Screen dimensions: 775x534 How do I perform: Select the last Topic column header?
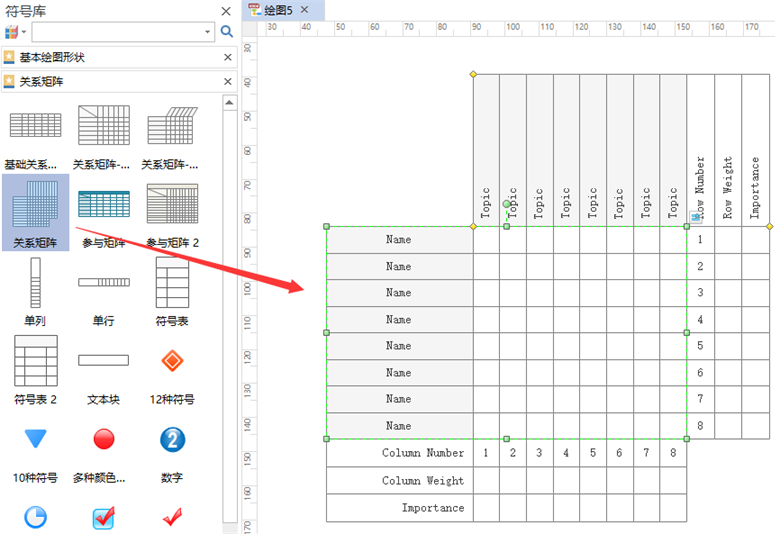tap(673, 150)
